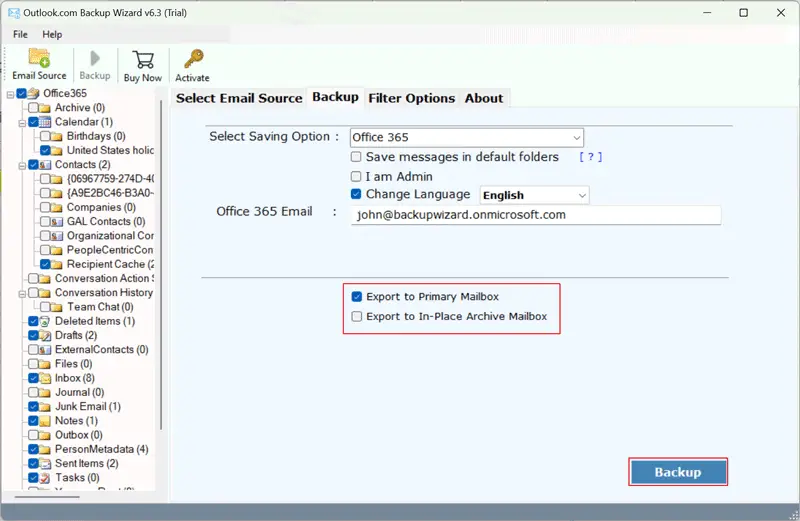Select the Companies (0) folder
This screenshot has width=800, height=521.
point(101,207)
